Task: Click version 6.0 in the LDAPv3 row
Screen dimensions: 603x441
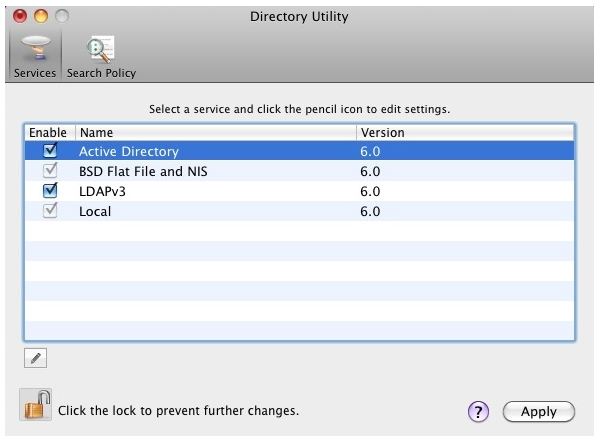Action: [370, 191]
